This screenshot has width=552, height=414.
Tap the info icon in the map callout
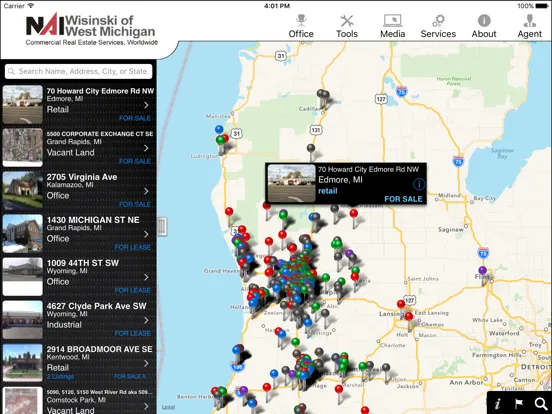coord(419,184)
